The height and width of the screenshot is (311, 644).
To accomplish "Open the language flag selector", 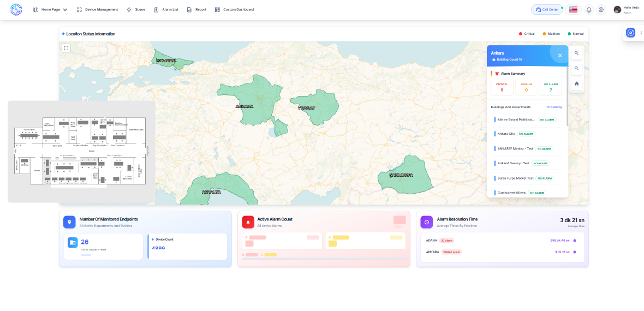I will click(573, 10).
